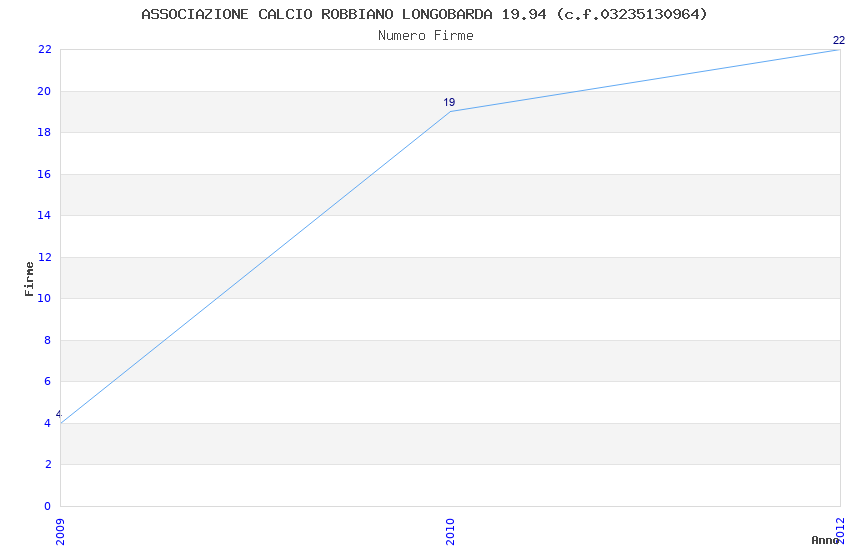Select the x-axis year label 2010
The height and width of the screenshot is (550, 850).
pyautogui.click(x=450, y=532)
